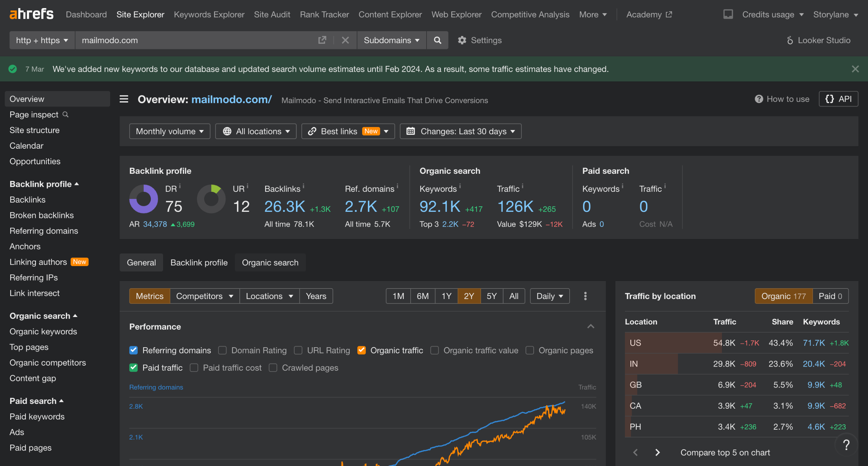The height and width of the screenshot is (466, 868).
Task: Enable URL Rating checkbox
Action: [x=298, y=350]
